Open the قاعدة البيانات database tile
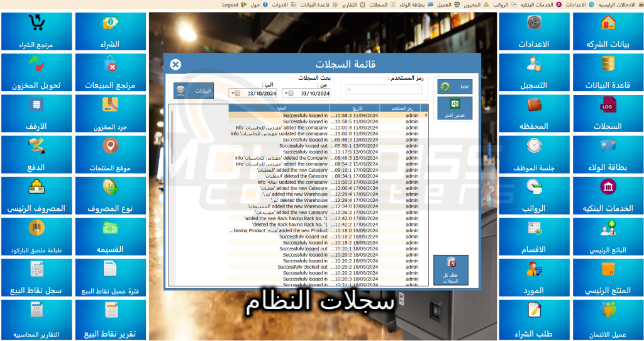The height and width of the screenshot is (341, 644). pos(608,72)
